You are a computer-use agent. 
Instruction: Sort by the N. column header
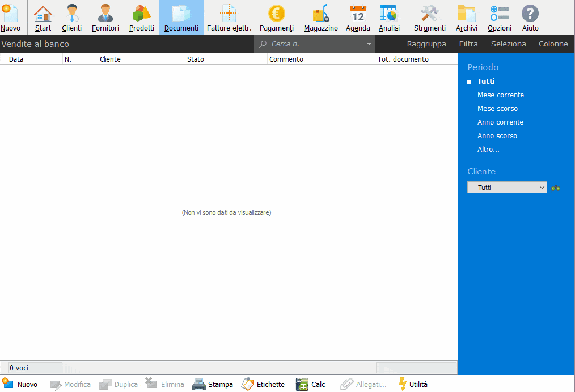tap(80, 59)
